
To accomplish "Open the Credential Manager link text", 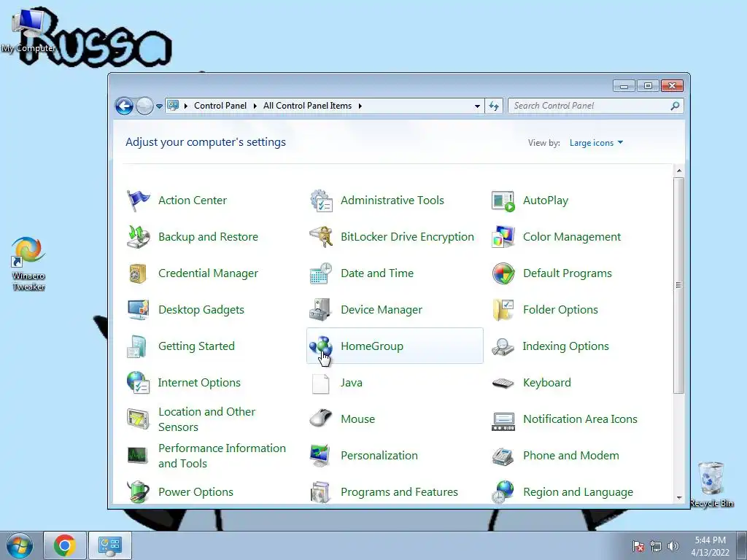I will [208, 273].
